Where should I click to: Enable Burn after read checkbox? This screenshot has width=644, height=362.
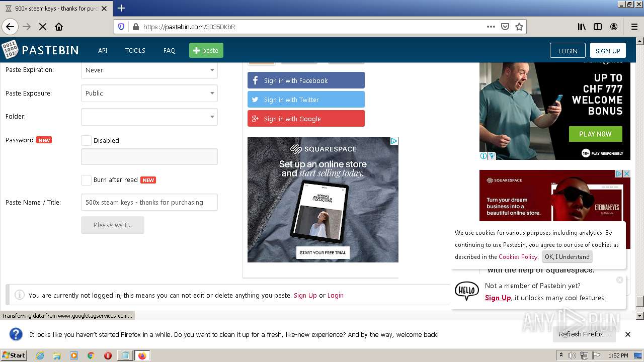(x=86, y=179)
